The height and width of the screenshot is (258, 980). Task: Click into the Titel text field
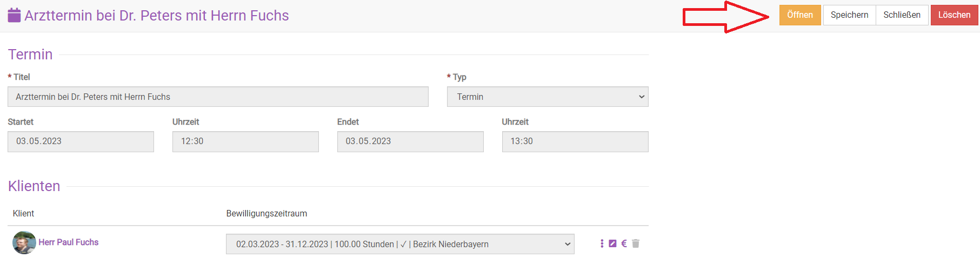click(x=218, y=97)
